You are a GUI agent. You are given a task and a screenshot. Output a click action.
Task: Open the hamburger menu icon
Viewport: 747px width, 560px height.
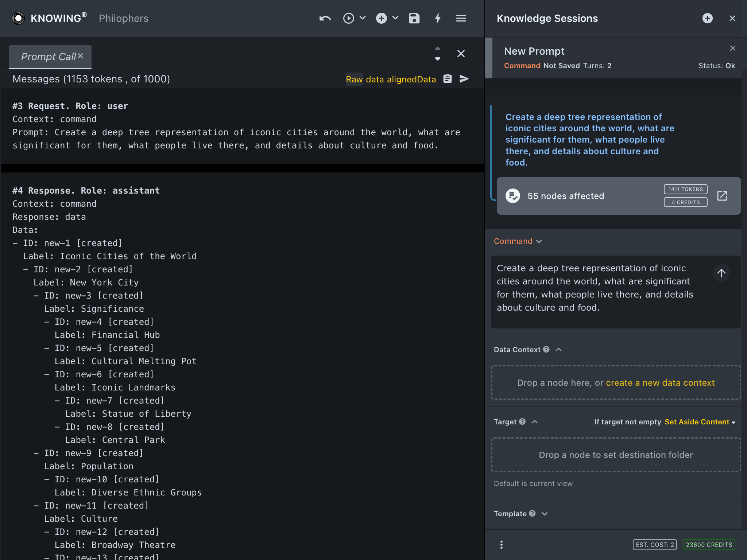coord(461,18)
